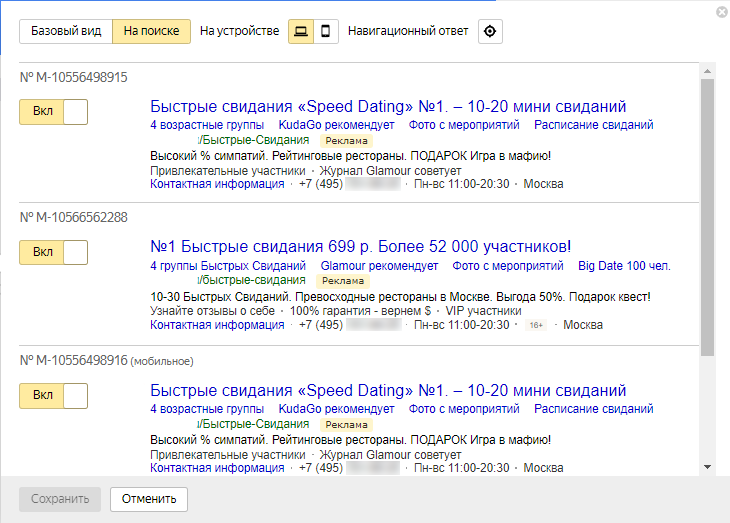Screen dimensions: 730x523
Task: Click Высокий % симпатий description in first ad
Action: (x=351, y=156)
